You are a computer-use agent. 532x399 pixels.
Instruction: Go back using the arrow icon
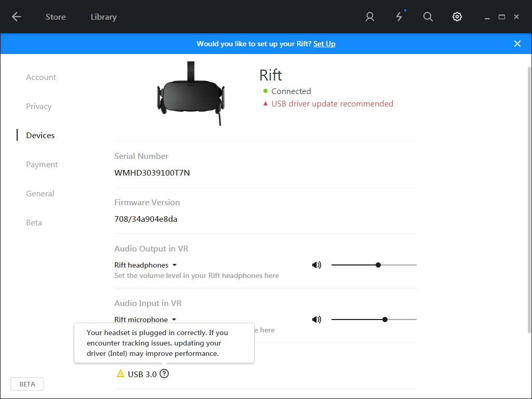tap(16, 17)
